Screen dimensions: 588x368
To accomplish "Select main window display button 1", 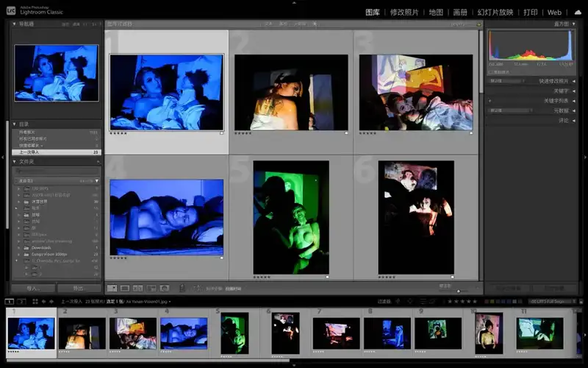I will (x=10, y=302).
